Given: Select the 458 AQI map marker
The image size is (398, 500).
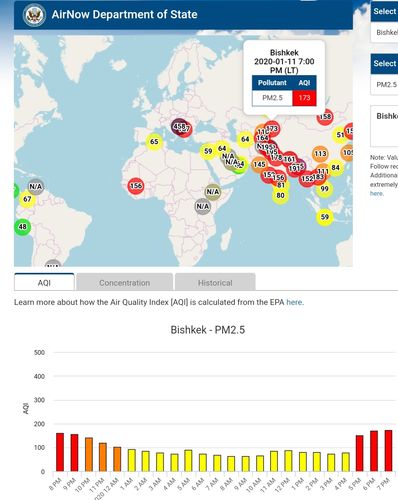Looking at the screenshot, I should 179,126.
